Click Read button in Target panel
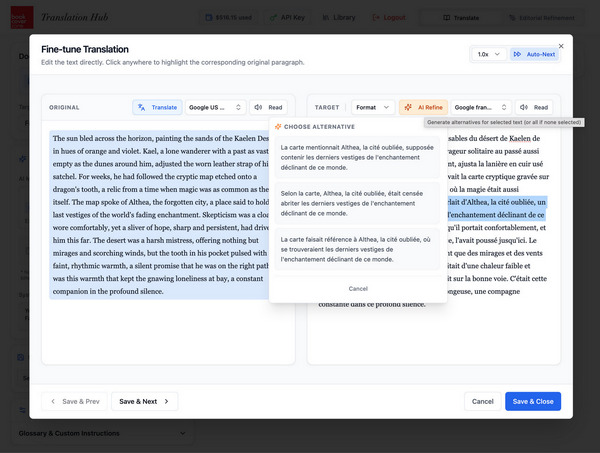600x453 pixels. (x=534, y=108)
